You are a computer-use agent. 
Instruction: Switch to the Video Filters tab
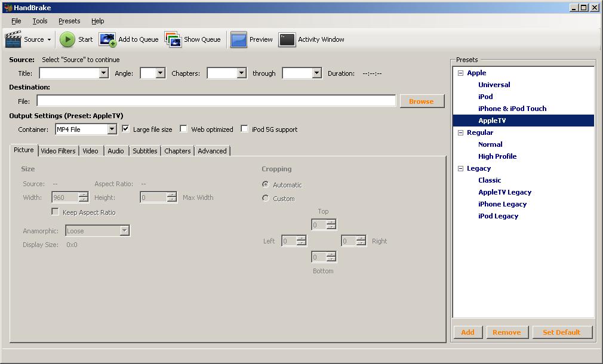(x=58, y=151)
